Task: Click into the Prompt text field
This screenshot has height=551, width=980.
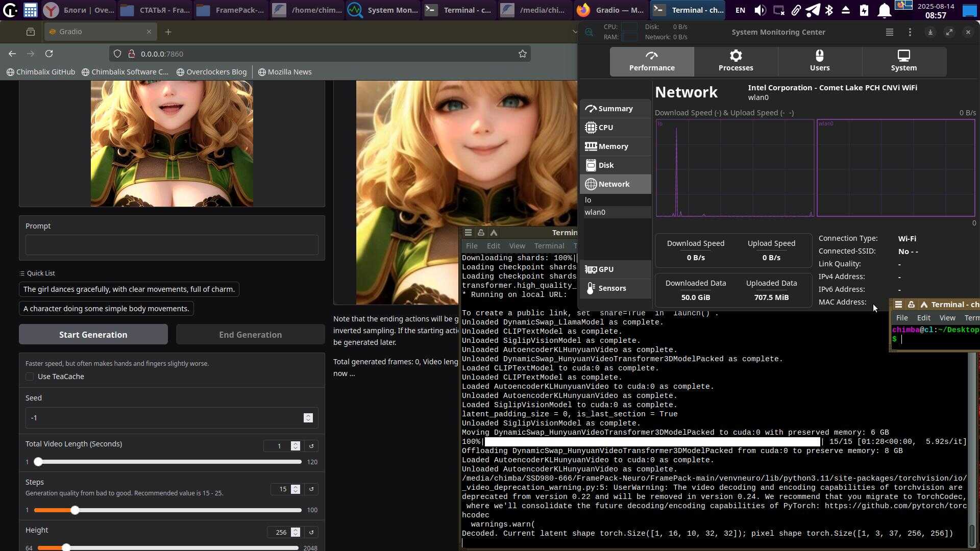Action: point(171,245)
